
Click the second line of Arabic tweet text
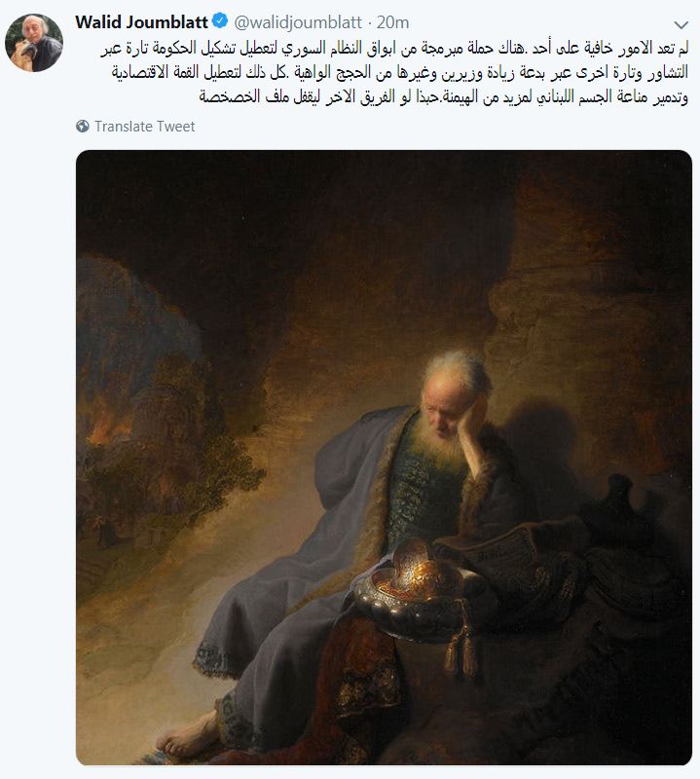coord(399,72)
